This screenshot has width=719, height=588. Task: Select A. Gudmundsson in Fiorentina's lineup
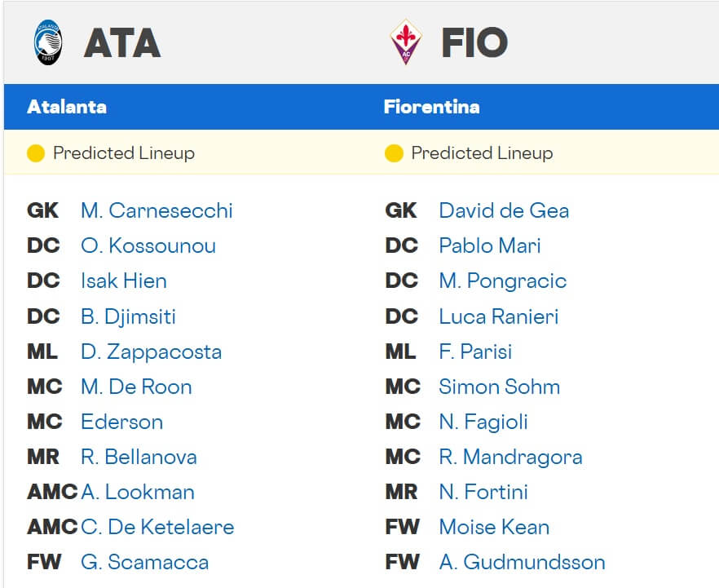pos(523,563)
